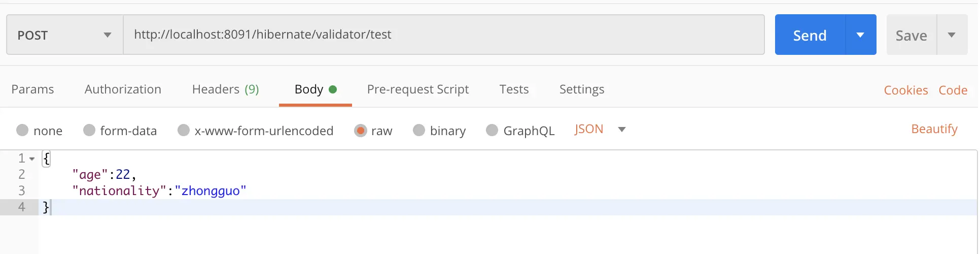Screen dimensions: 980x254
Task: Click the Save button
Action: point(911,35)
